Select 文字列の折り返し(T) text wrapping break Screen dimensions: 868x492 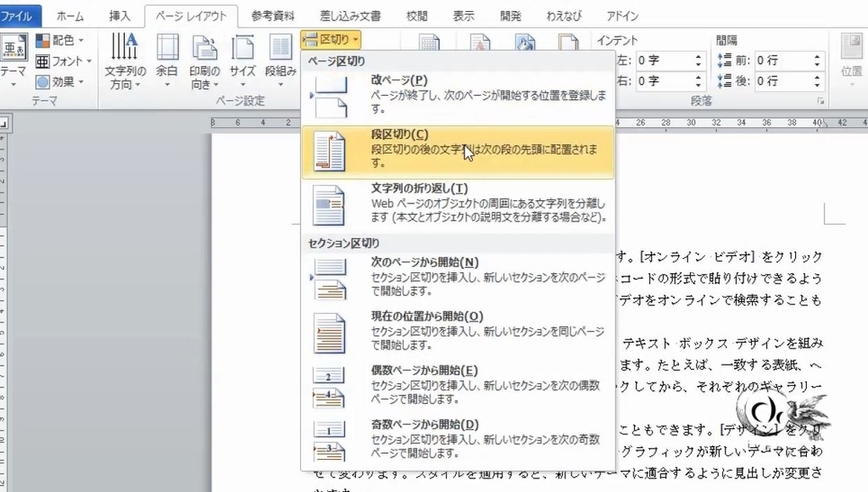pyautogui.click(x=458, y=206)
